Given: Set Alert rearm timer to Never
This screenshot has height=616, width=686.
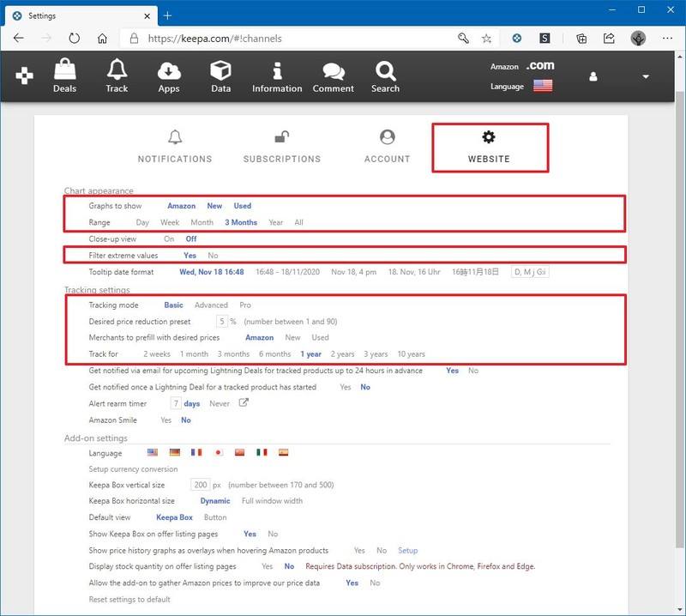Looking at the screenshot, I should 220,403.
